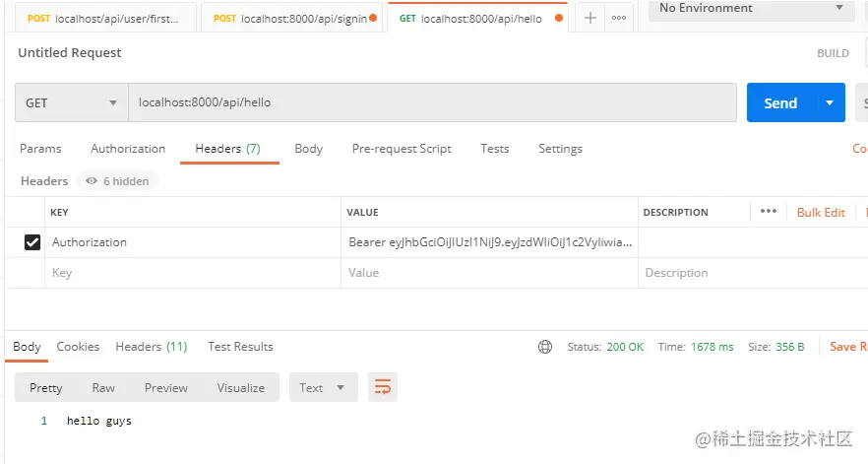Open the request Settings tab
Image resolution: width=868 pixels, height=464 pixels.
(560, 149)
